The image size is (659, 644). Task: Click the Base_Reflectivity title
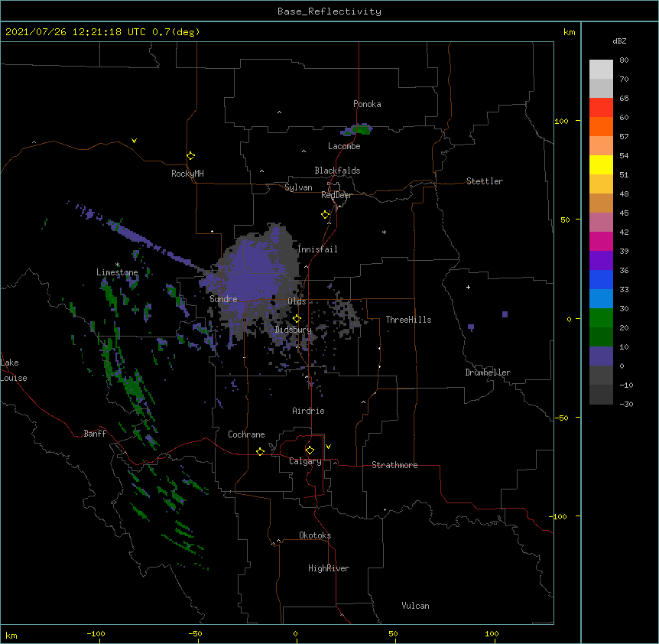[329, 11]
